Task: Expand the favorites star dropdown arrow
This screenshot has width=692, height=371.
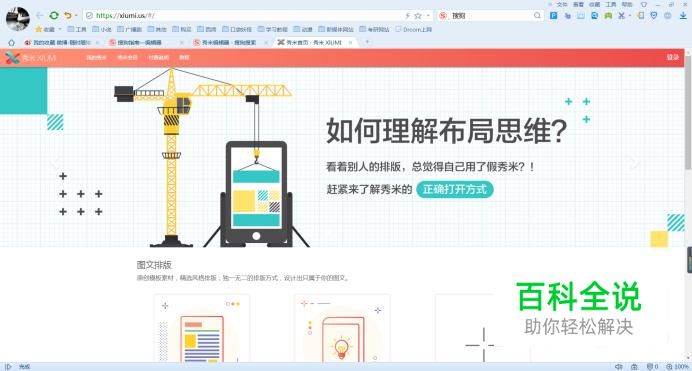Action: pos(60,30)
